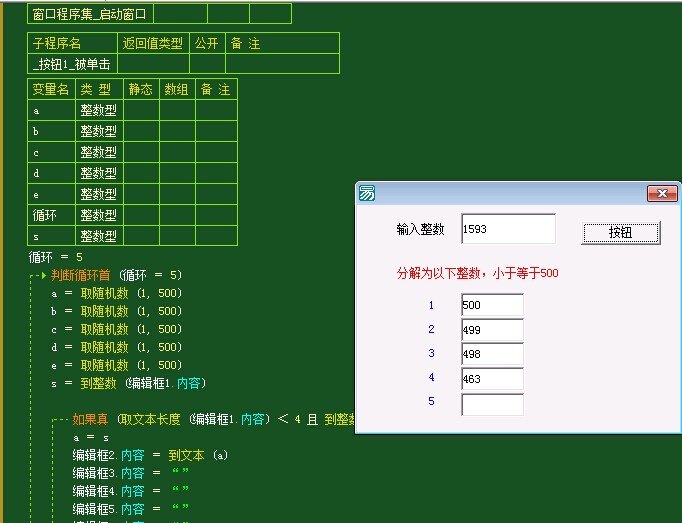
Task: Click the 返回值类型 cell of the subroutine
Action: [153, 64]
